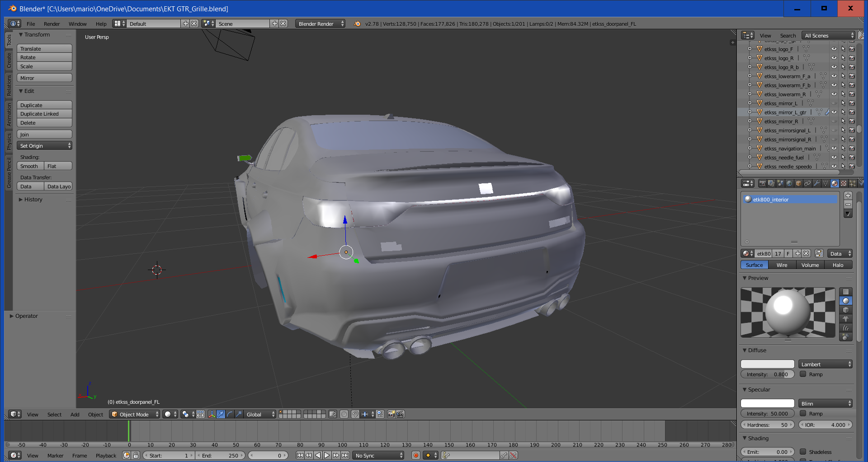Screen dimensions: 868x462
Task: Select the translate manipulator arrow icon
Action: (221, 414)
